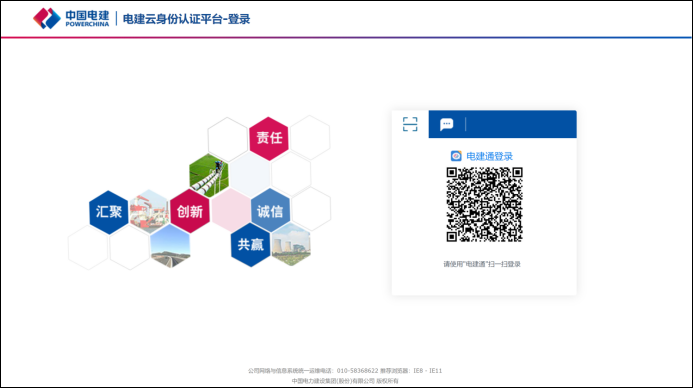Click the 电建通 app icon beside login title
This screenshot has height=389, width=694.
tap(456, 156)
